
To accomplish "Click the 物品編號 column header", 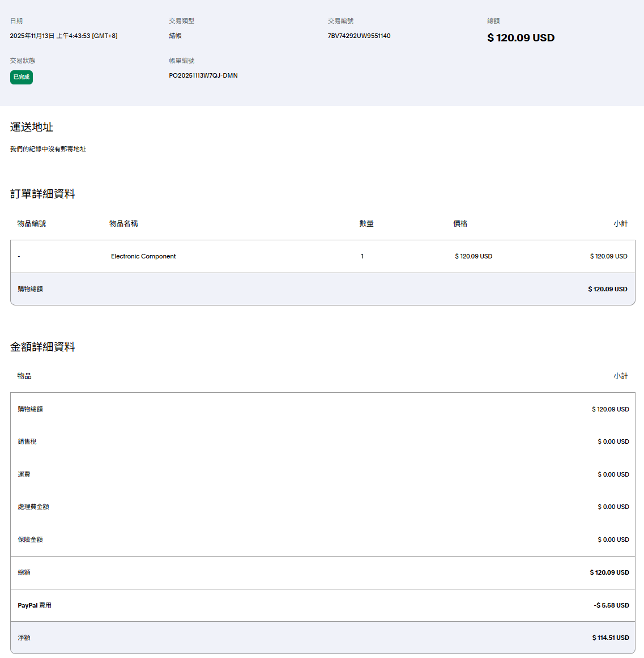I will tap(32, 223).
